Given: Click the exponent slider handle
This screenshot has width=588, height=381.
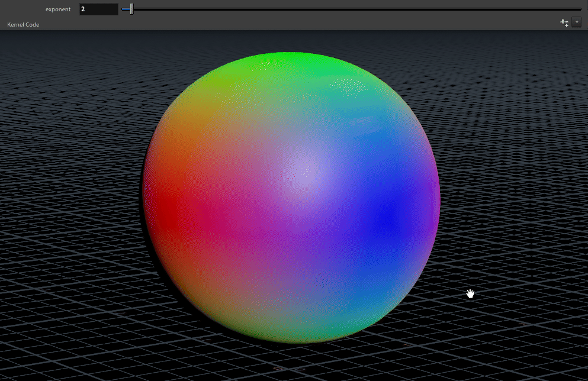Looking at the screenshot, I should (131, 9).
